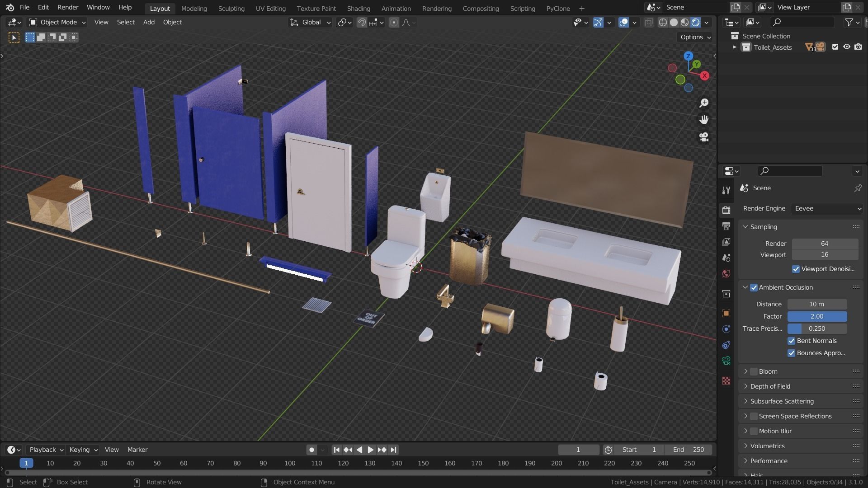
Task: Expand the Toilet_Assets collection tree
Action: point(735,47)
